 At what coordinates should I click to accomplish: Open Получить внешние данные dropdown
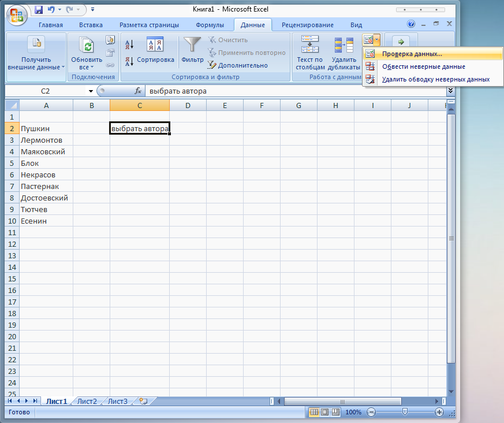(36, 53)
